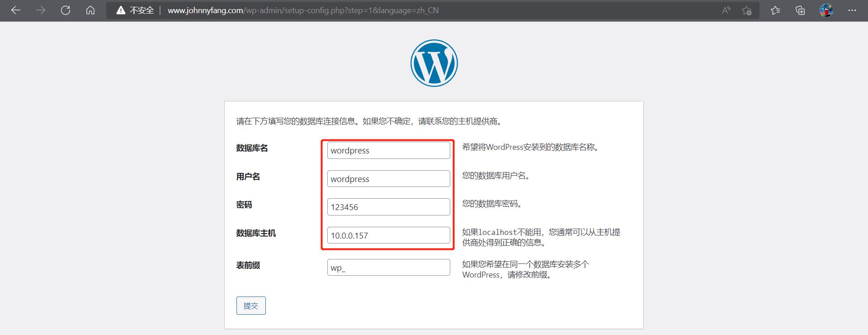This screenshot has width=868, height=335.
Task: Click the 密码 field showing 123456
Action: click(389, 207)
